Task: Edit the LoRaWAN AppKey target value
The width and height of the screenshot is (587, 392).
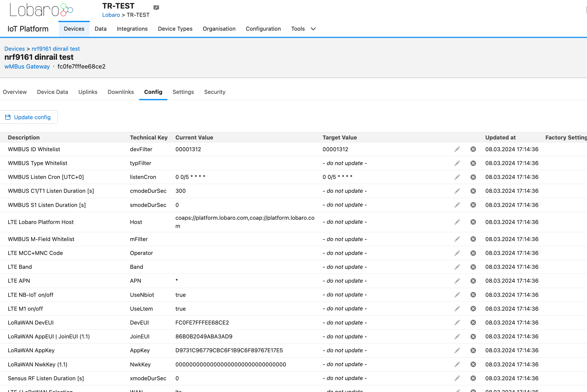Action: 457,350
